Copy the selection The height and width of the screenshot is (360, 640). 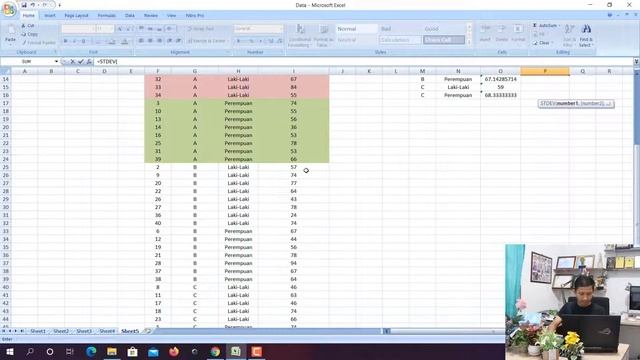29,34
